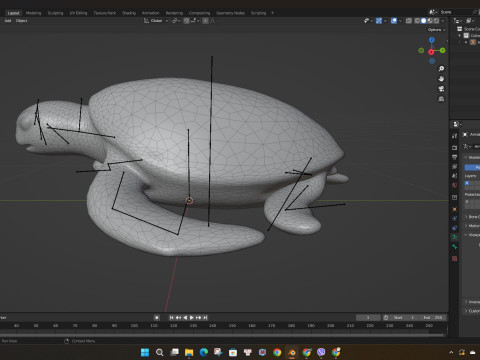The width and height of the screenshot is (480, 360).
Task: Toggle proportional editing
Action: 205,21
